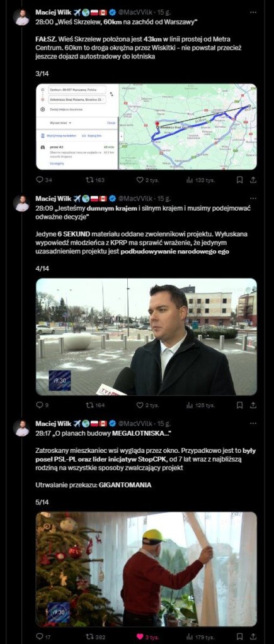
Task: Open three-dot menu on 4/14 tweet
Action: click(253, 198)
